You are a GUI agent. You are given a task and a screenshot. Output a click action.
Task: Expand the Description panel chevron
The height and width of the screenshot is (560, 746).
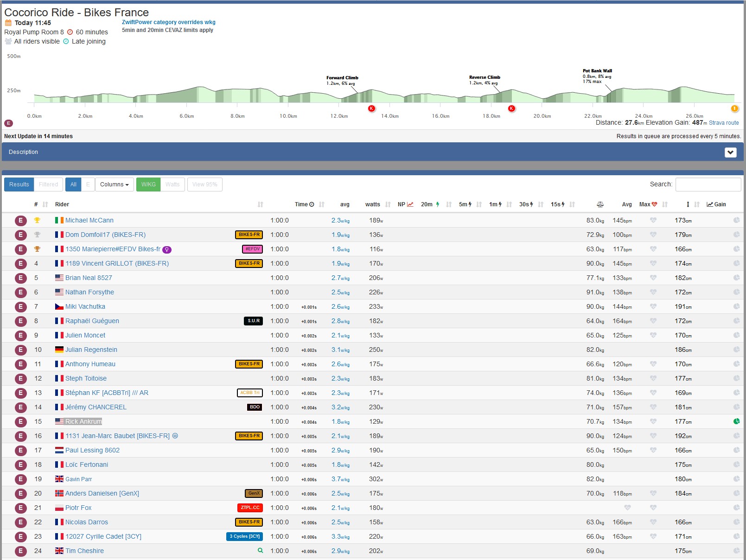pos(731,152)
